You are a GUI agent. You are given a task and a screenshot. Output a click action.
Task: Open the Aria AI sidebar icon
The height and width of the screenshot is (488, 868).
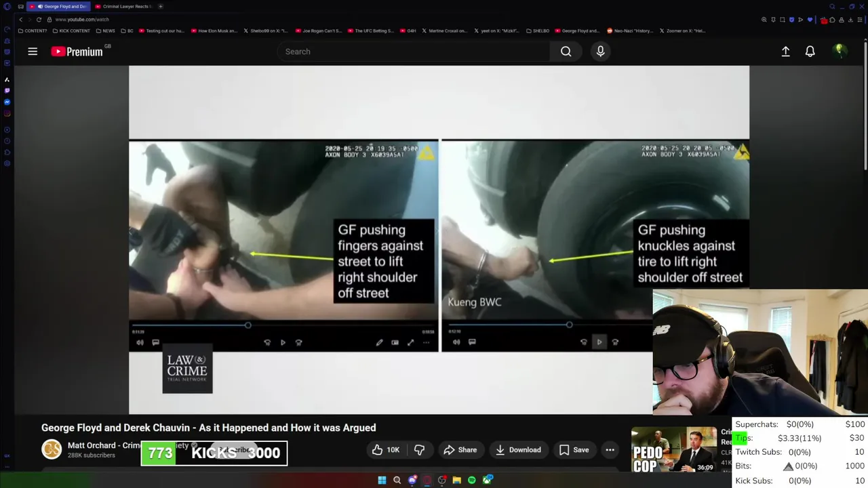tap(7, 79)
